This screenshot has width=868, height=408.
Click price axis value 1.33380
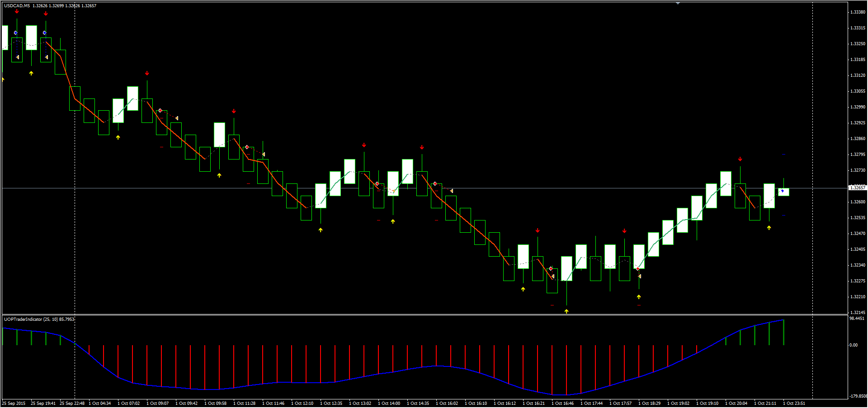tap(858, 12)
